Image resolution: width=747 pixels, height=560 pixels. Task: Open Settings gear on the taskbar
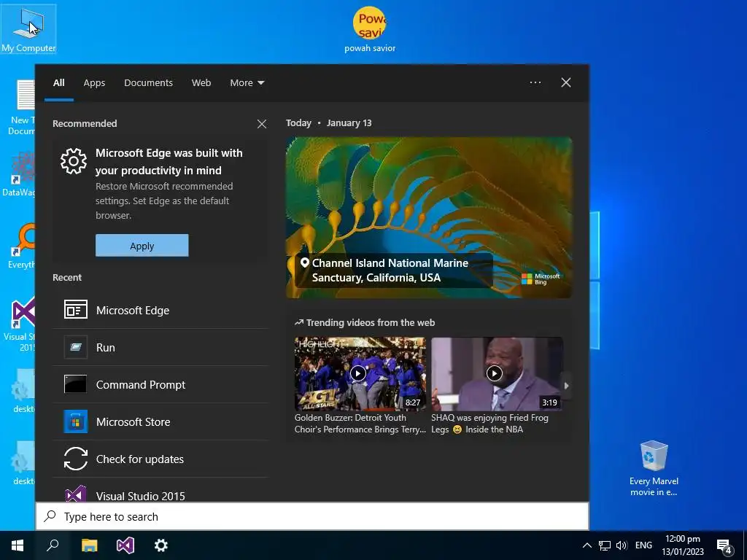pyautogui.click(x=161, y=545)
